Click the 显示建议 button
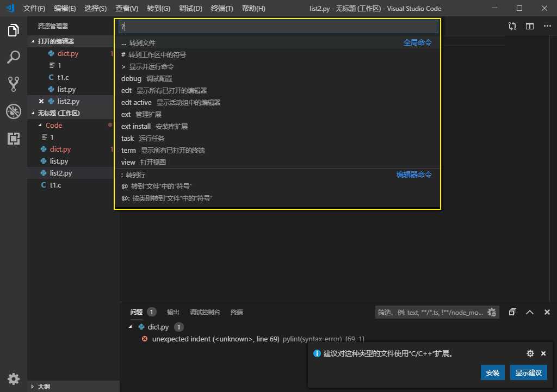 tap(528, 372)
